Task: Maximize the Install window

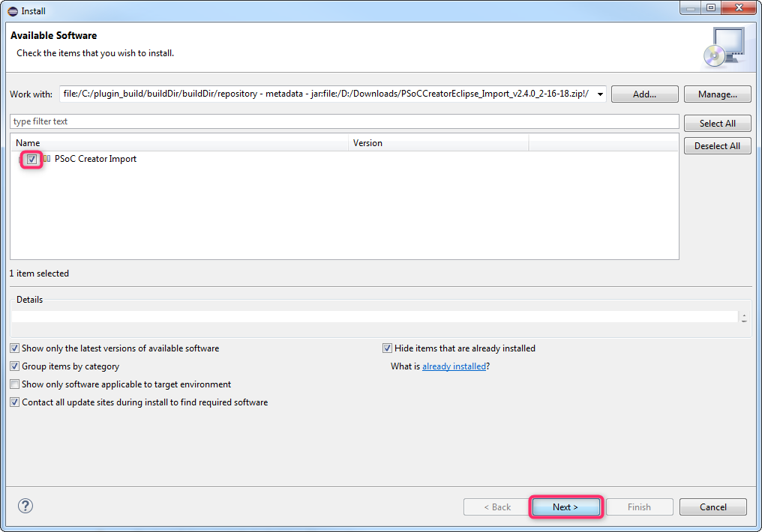Action: pos(711,7)
